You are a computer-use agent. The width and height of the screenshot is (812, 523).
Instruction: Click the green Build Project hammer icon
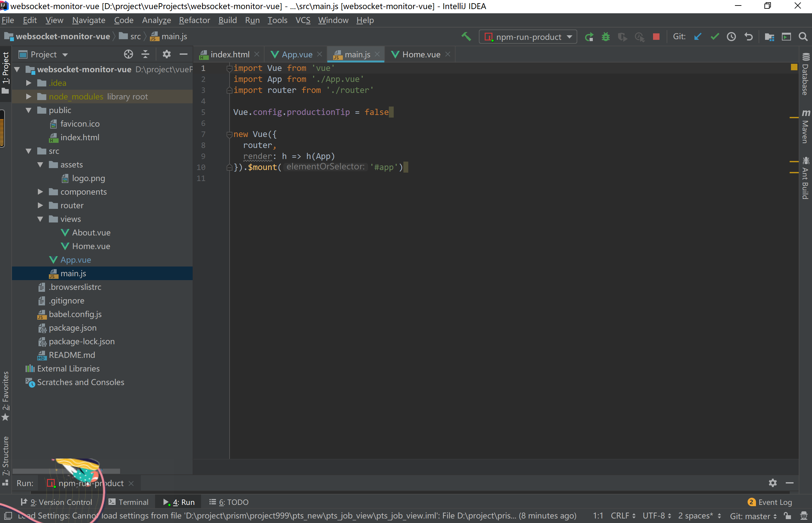pos(466,37)
